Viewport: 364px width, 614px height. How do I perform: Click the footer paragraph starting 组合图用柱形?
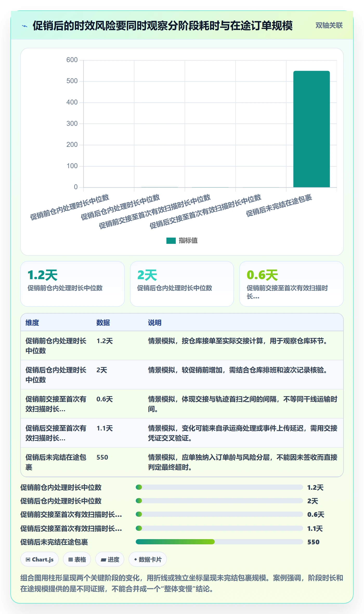[182, 583]
